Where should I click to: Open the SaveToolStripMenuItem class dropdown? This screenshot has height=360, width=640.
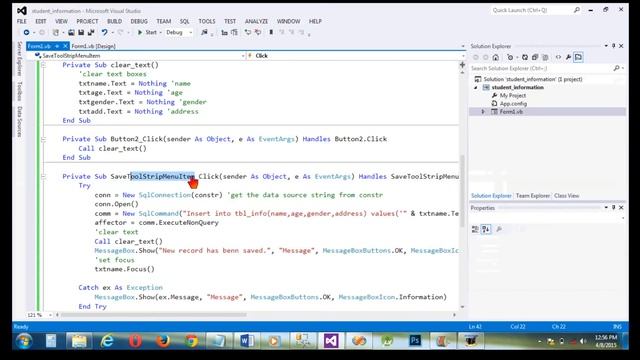[243, 56]
